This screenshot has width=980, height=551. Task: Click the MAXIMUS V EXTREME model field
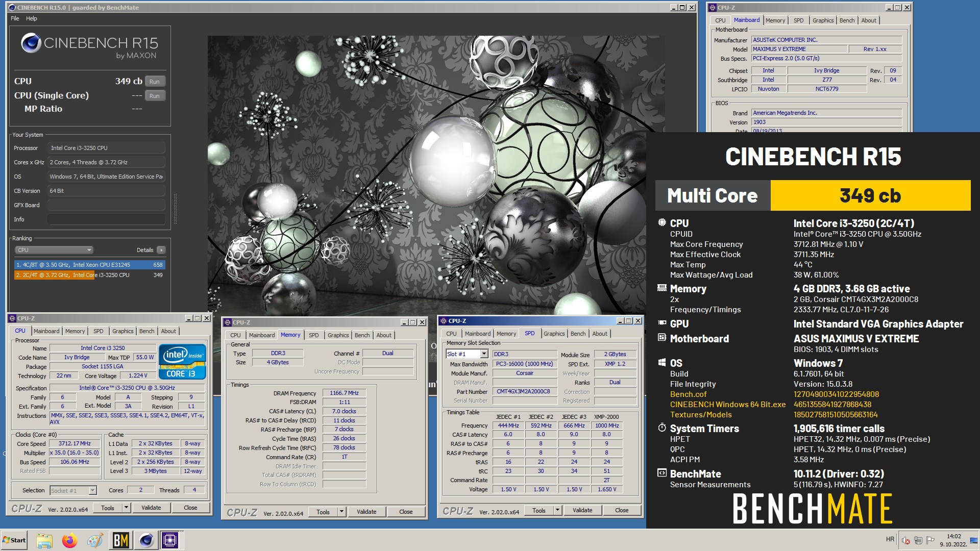pos(799,49)
